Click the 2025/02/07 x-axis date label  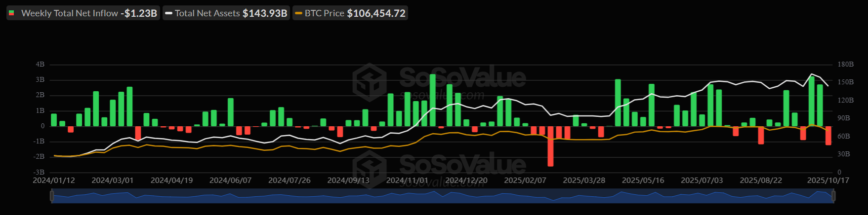click(x=525, y=180)
